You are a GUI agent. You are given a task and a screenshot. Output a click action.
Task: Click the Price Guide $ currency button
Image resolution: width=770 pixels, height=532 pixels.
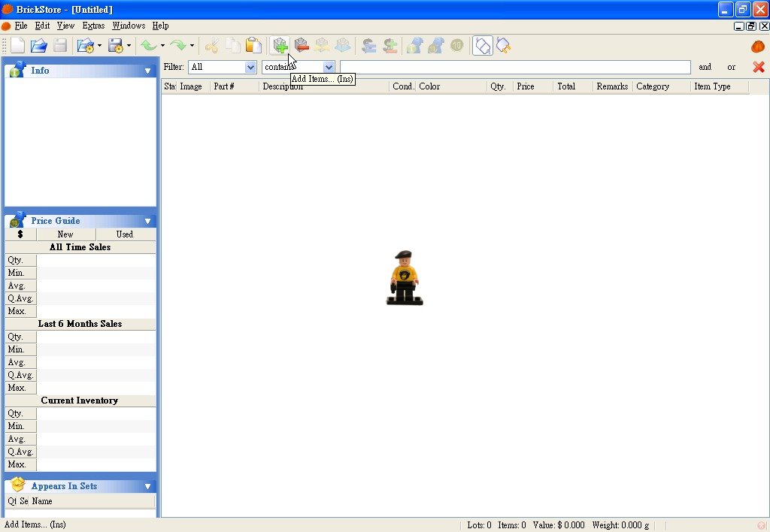coord(20,234)
